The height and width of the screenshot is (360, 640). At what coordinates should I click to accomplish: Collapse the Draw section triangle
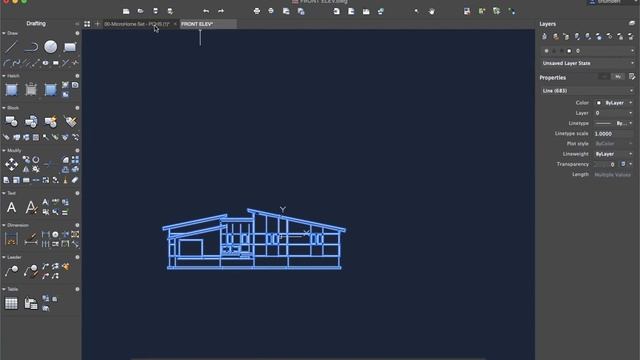[4, 33]
